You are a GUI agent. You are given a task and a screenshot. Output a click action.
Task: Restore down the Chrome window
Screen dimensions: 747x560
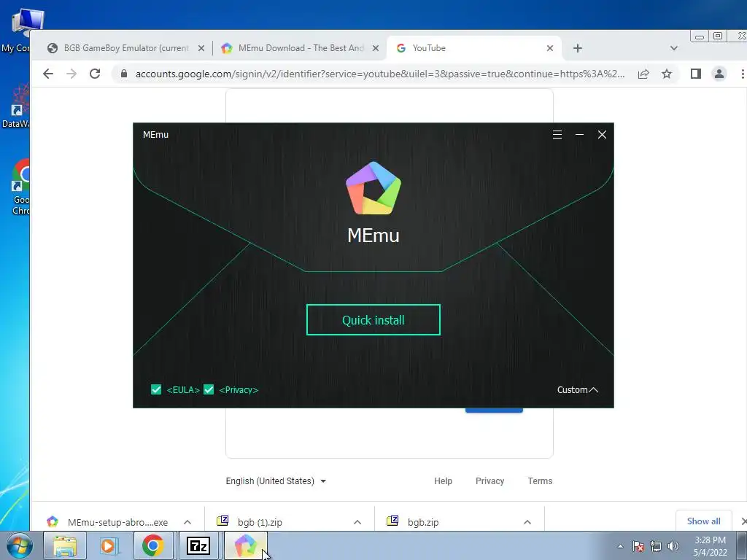[x=718, y=36]
